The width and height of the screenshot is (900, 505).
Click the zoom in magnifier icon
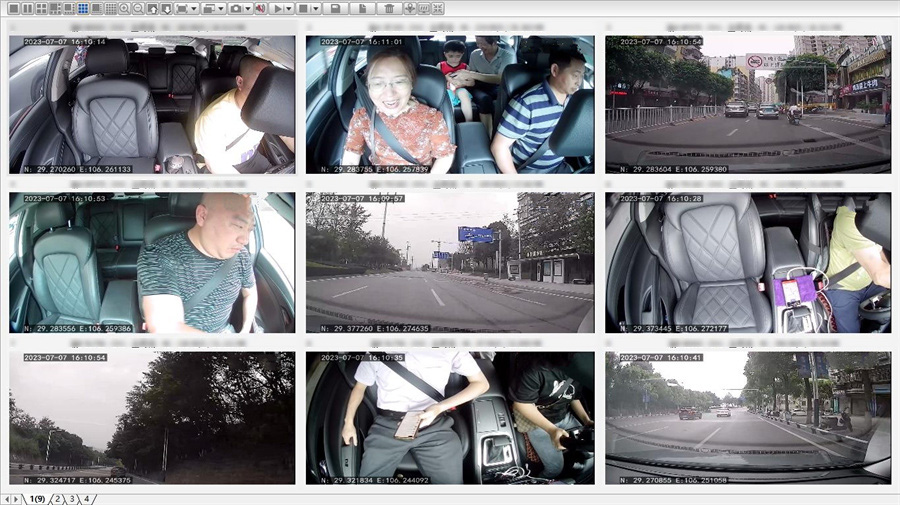pos(124,8)
